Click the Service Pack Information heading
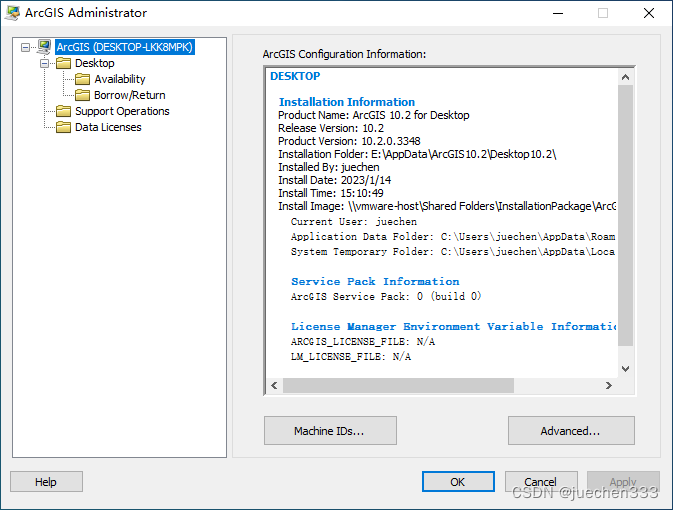Image resolution: width=673 pixels, height=510 pixels. point(375,282)
